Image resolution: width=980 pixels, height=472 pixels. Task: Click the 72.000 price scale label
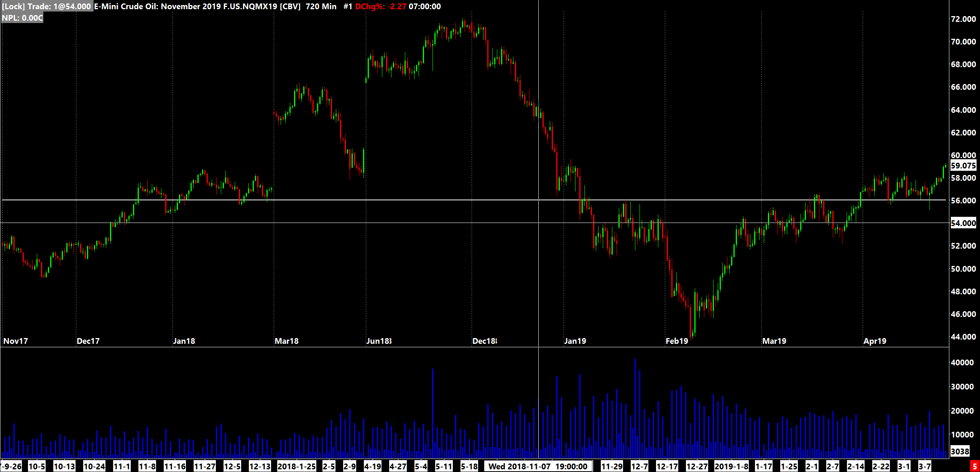point(963,19)
